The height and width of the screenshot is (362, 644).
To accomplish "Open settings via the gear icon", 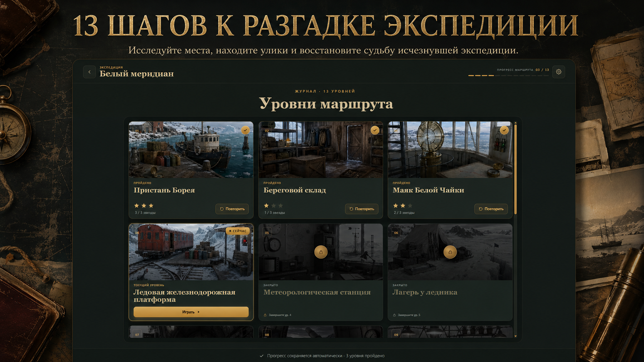I will pyautogui.click(x=558, y=72).
